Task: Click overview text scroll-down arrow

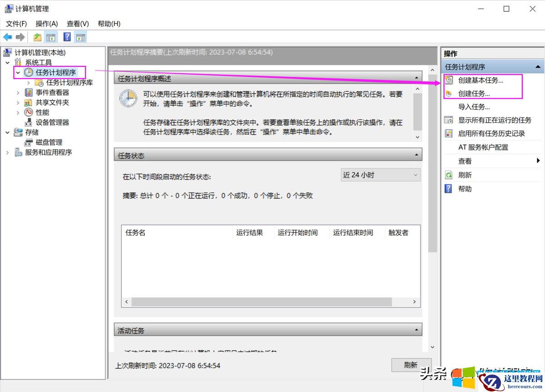Action: coord(418,137)
